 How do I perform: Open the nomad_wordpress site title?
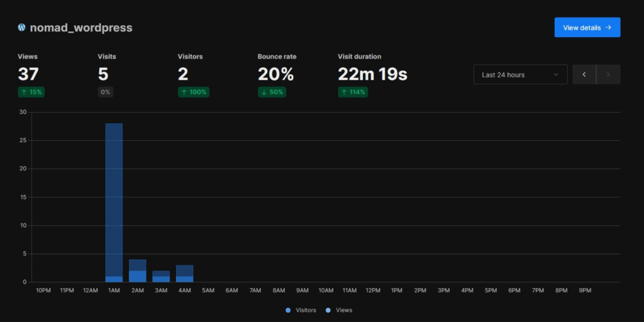tap(80, 28)
